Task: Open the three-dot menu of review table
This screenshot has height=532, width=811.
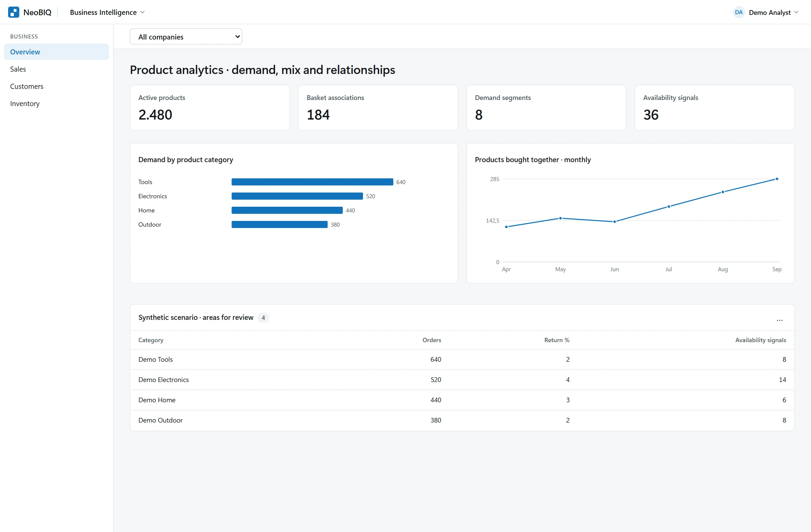Action: 779,320
